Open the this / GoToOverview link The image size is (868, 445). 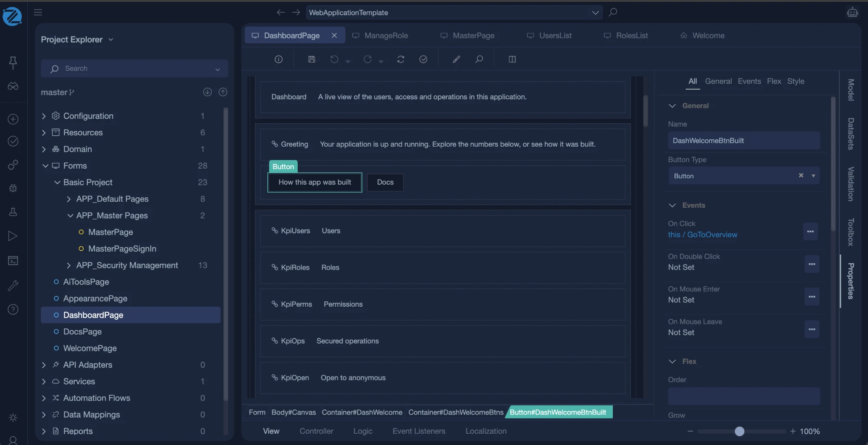703,235
